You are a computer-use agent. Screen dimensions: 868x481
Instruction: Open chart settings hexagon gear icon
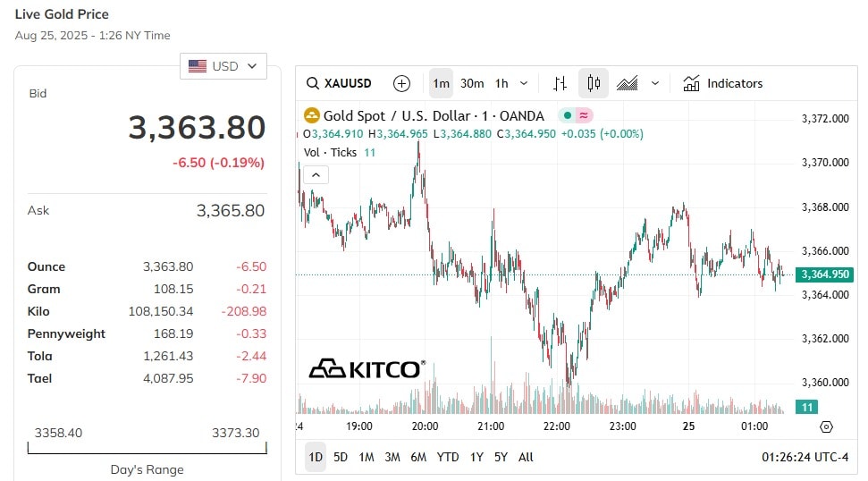coord(826,426)
